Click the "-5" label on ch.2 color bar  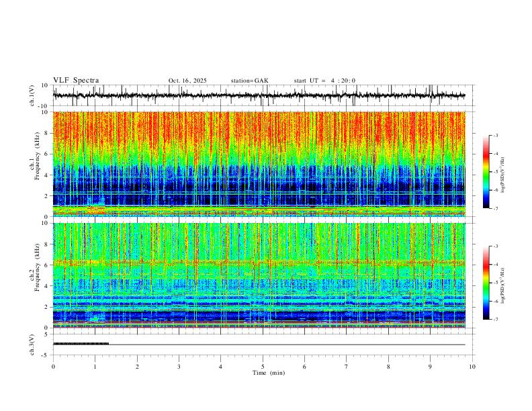[496, 283]
